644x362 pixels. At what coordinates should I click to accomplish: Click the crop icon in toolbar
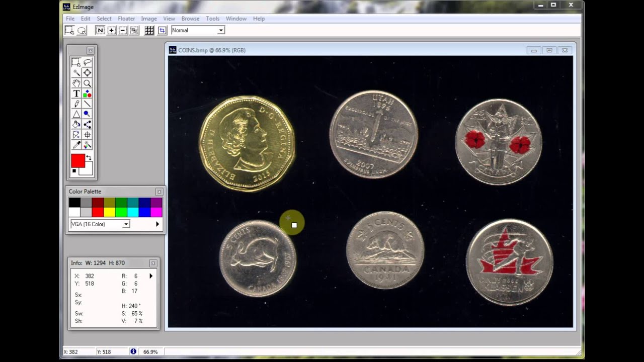click(x=162, y=30)
